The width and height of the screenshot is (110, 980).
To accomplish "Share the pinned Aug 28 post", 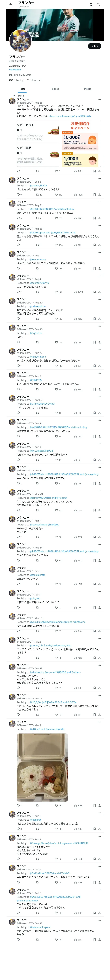I will [x=99, y=171].
